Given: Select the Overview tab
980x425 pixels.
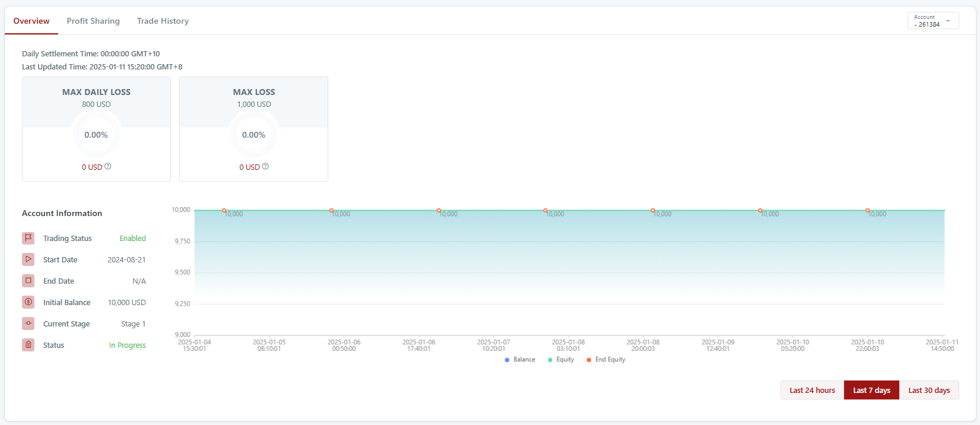Looking at the screenshot, I should 31,21.
